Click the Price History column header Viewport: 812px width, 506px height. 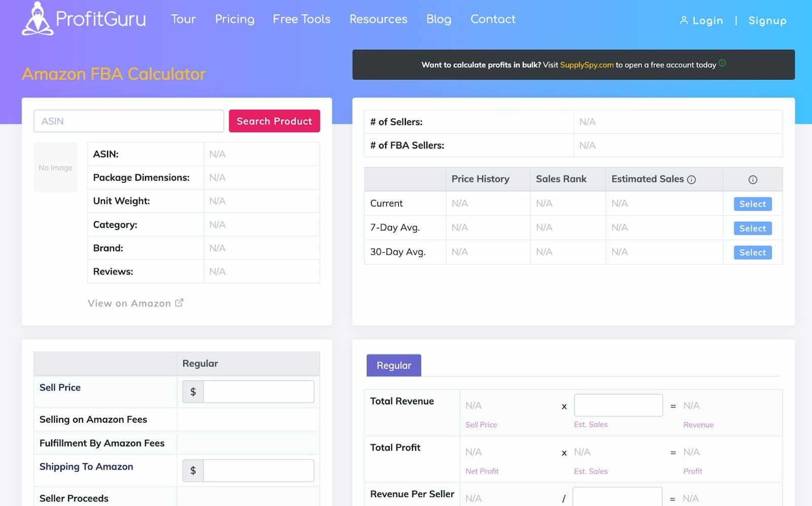click(x=481, y=179)
